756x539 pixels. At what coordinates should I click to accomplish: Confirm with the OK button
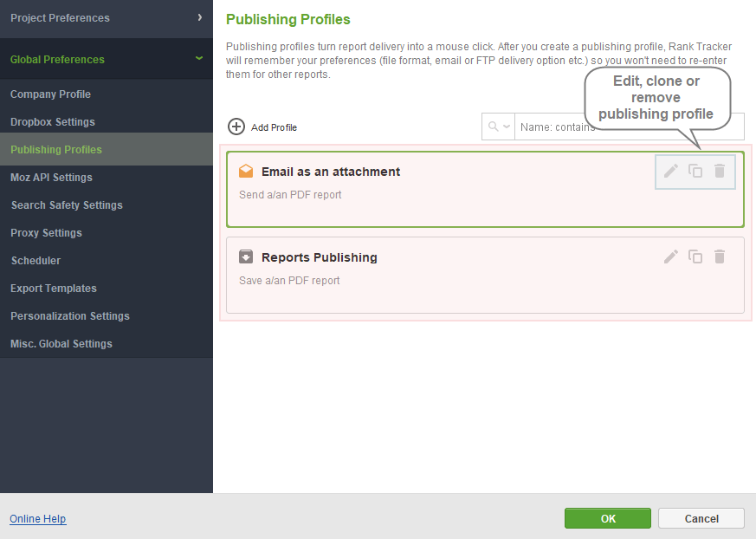(608, 518)
